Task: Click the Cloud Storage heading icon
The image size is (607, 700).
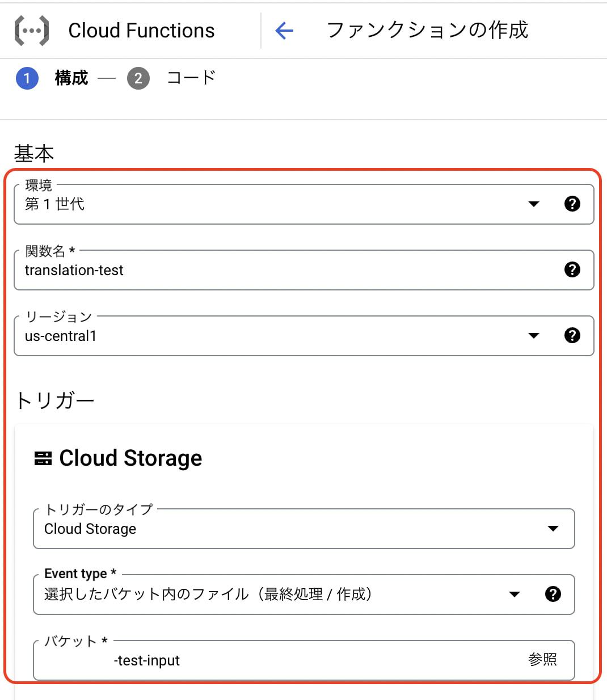Action: pos(43,458)
